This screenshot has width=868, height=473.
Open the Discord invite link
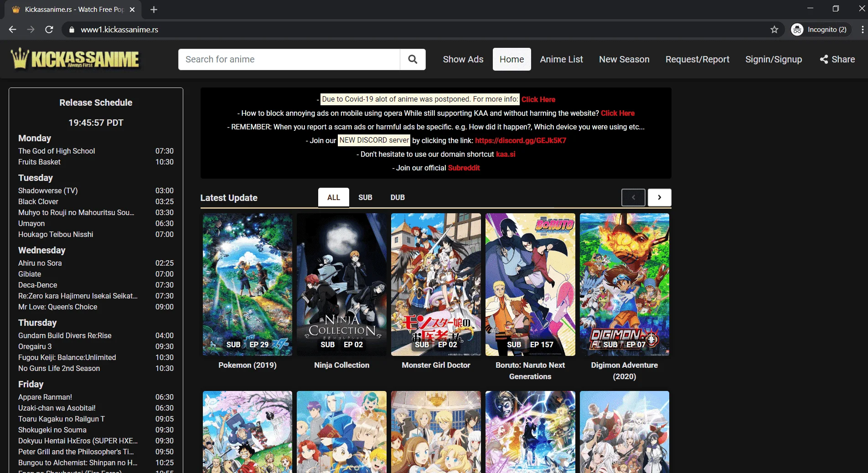(521, 140)
